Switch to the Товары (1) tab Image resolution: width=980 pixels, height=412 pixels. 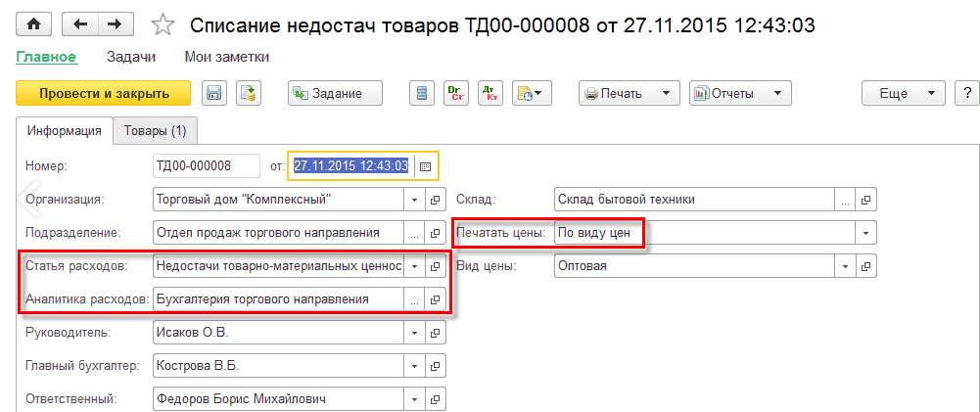155,130
